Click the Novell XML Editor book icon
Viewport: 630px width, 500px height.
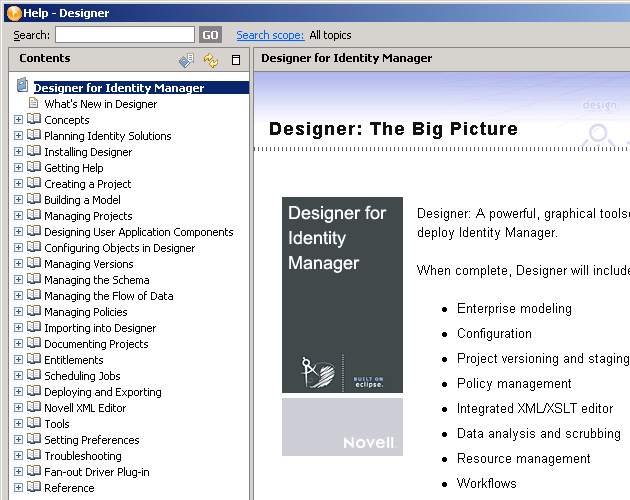34,407
